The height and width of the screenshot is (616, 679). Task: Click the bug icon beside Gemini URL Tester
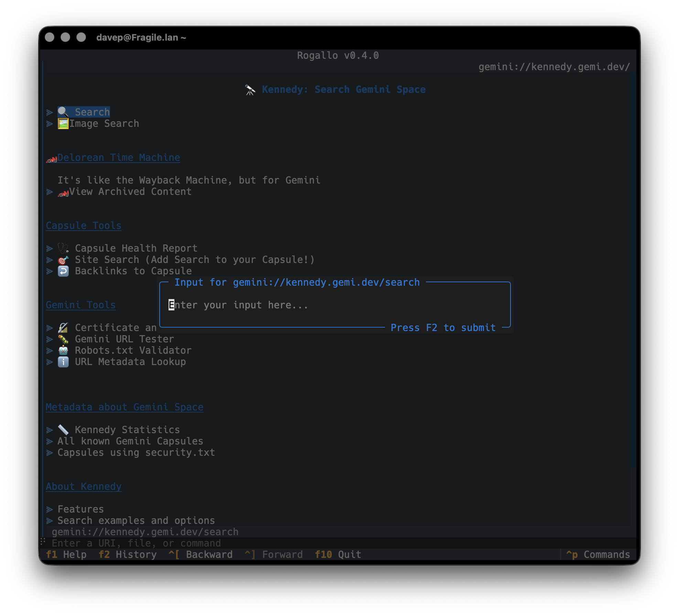coord(63,339)
